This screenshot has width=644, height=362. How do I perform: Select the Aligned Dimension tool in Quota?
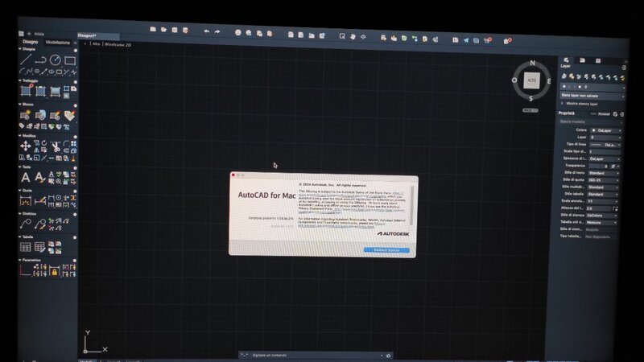click(x=39, y=200)
